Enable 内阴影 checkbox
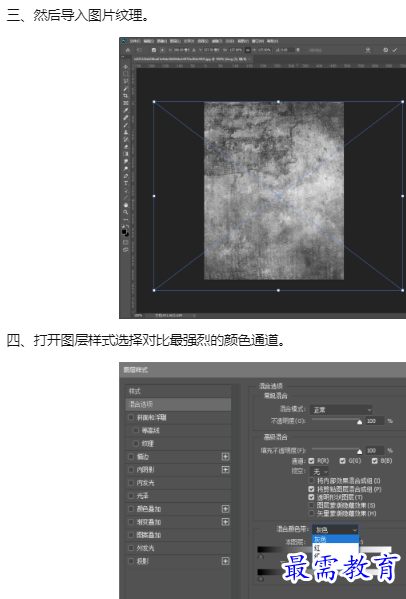Viewport: 406px width, 599px height. point(131,469)
